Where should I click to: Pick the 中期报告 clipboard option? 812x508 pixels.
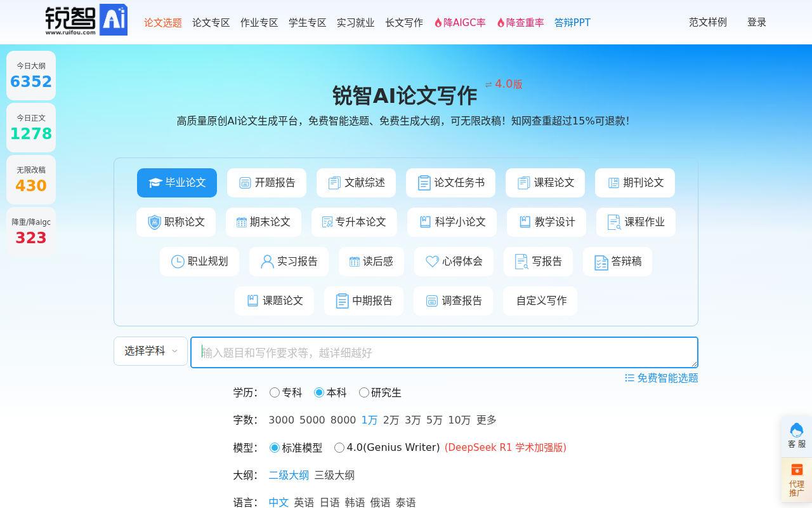tap(363, 301)
